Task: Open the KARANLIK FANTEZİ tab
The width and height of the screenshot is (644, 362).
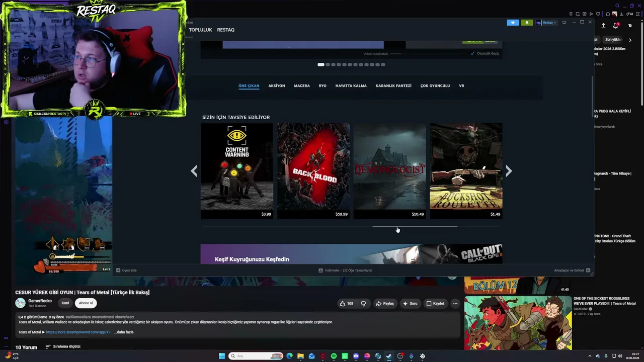Action: coord(393,86)
